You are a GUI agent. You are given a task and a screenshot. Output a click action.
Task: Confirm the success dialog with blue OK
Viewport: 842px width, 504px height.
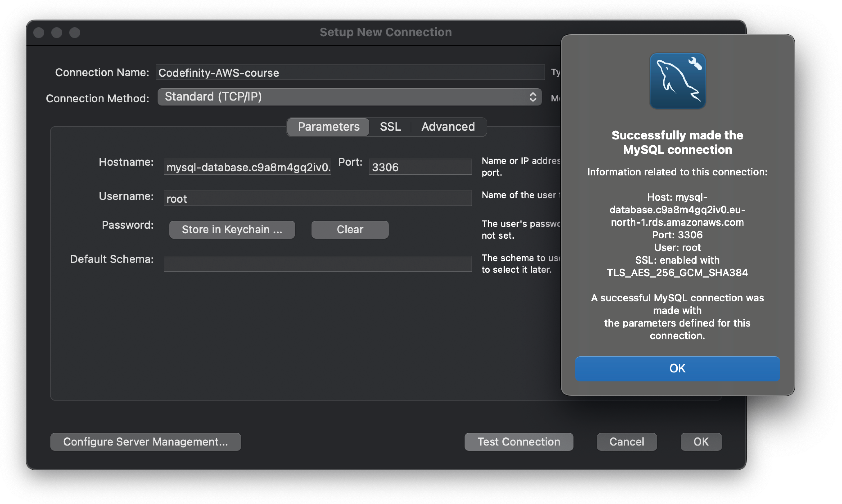click(x=677, y=368)
